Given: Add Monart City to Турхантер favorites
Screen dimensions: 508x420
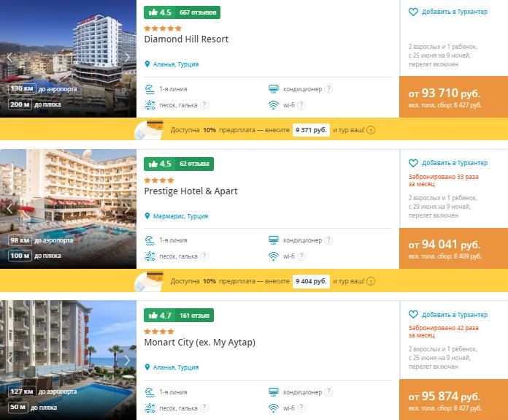Looking at the screenshot, I should 447,314.
